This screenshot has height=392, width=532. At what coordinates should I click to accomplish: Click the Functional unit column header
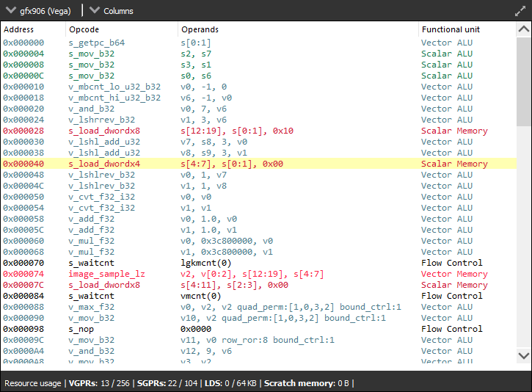(451, 29)
